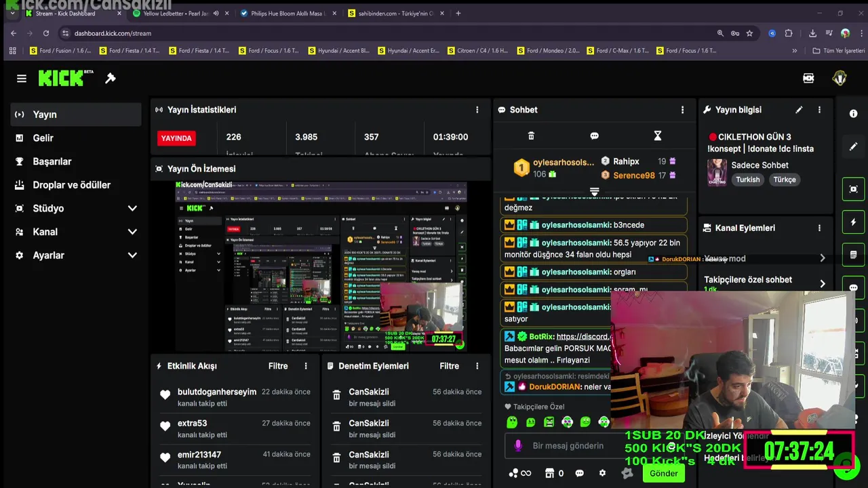Image resolution: width=868 pixels, height=488 pixels.
Task: Open Denetim Eylemleri three-dot menu
Action: [477, 366]
